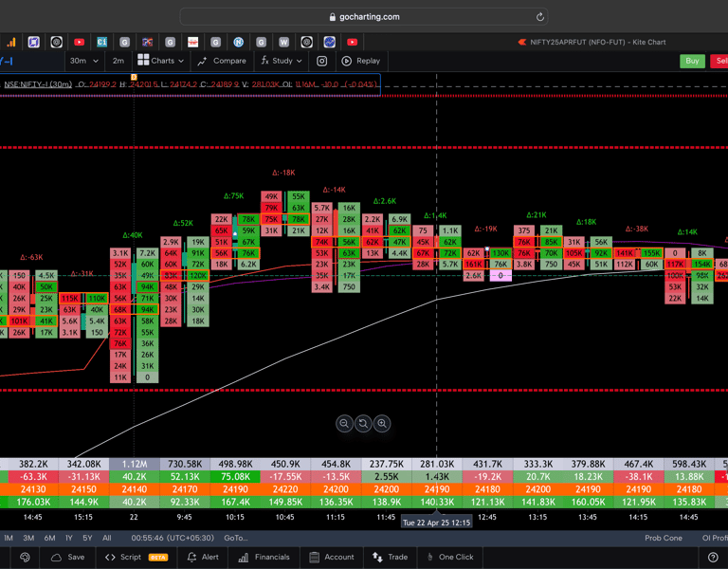Click the Δ:75K delta label
The image size is (728, 569).
pos(233,196)
